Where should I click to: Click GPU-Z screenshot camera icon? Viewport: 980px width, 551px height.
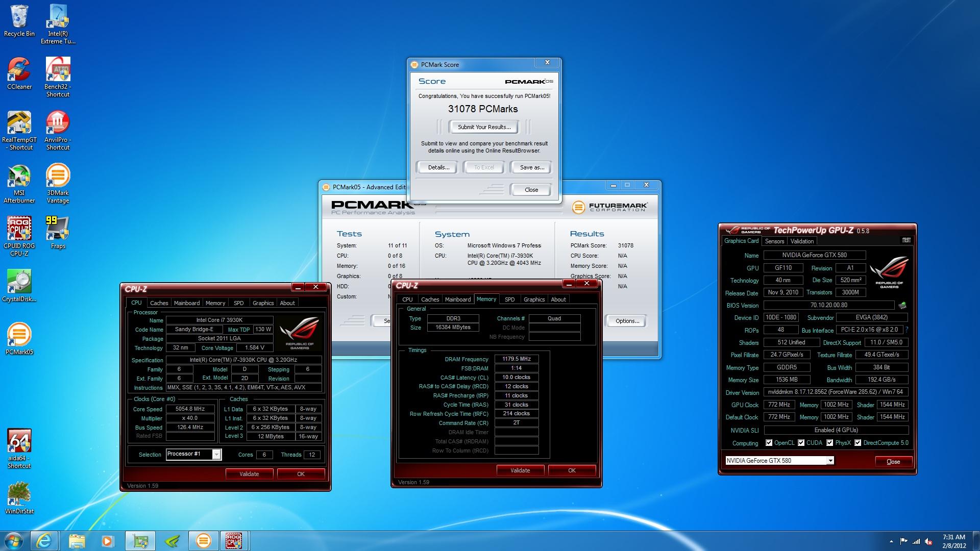pos(906,240)
